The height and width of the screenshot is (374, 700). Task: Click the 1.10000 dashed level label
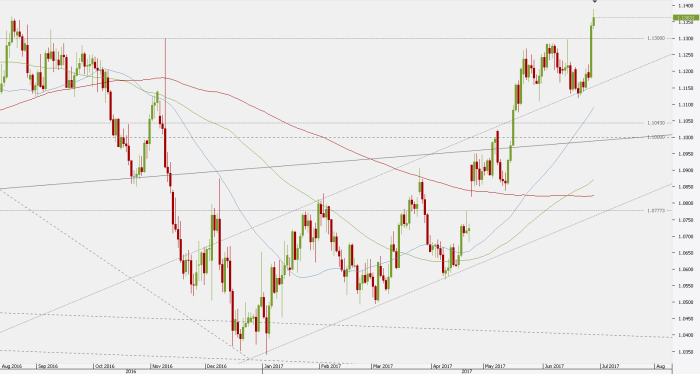pos(656,137)
